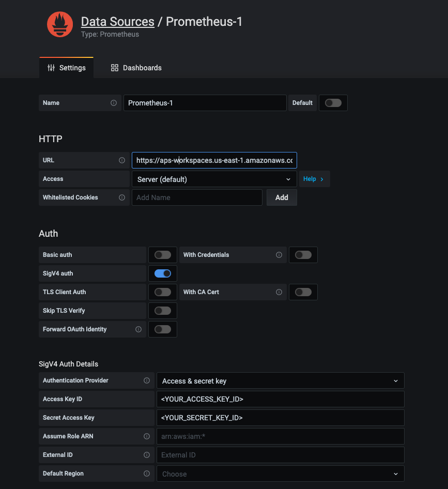Open the Authentication Provider dropdown

[x=280, y=380]
